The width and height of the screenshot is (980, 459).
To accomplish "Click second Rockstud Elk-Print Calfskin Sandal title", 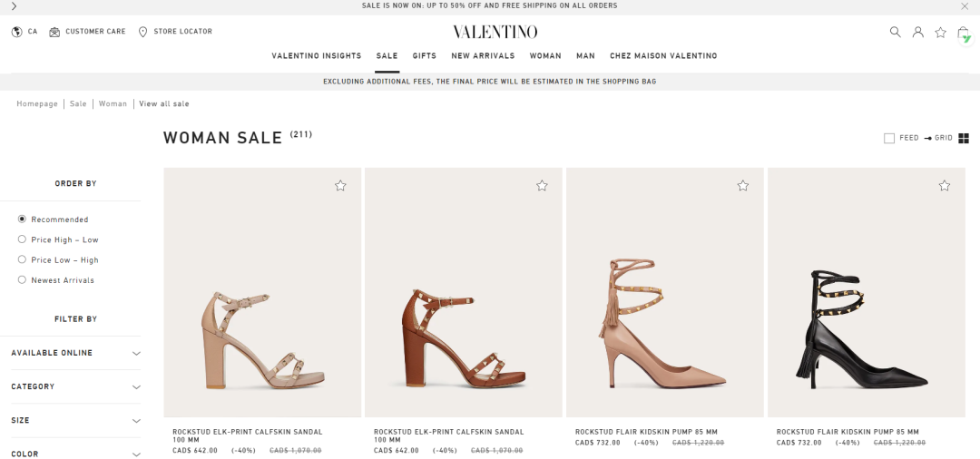I will click(x=449, y=436).
